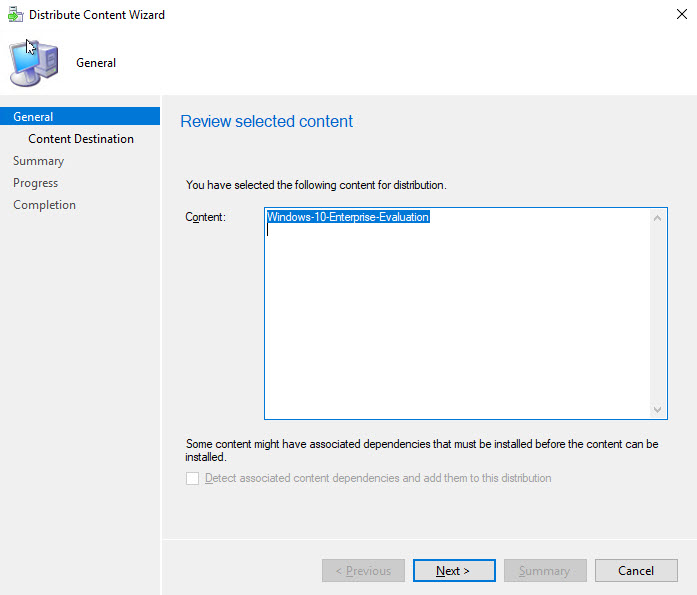697x595 pixels.
Task: Enable the Detect associated content dependencies checkbox
Action: coord(193,479)
